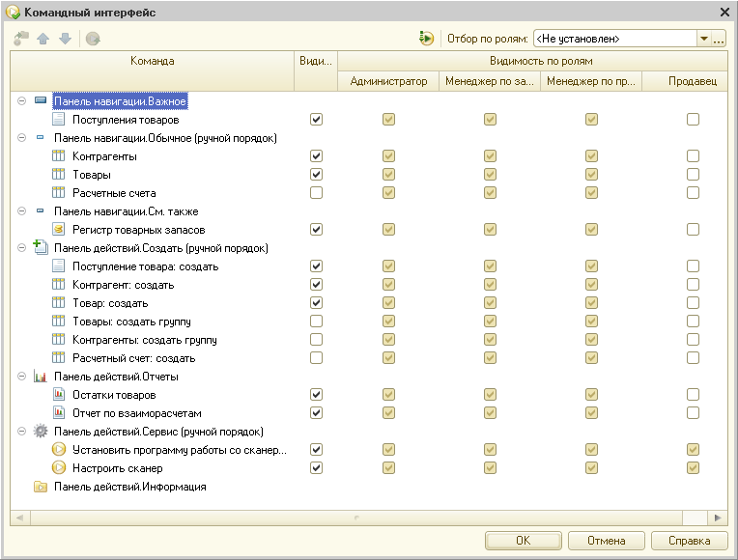Click the horizontal scrollbar right arrow
Image resolution: width=738 pixels, height=560 pixels.
pyautogui.click(x=718, y=518)
